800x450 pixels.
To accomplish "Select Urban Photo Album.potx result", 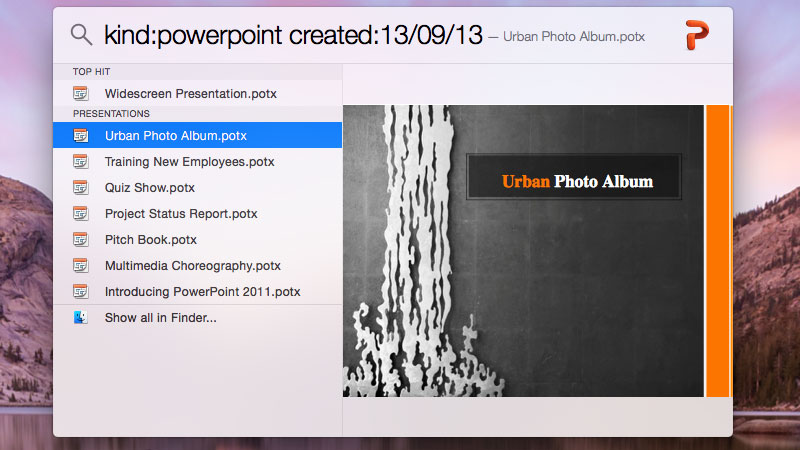I will click(175, 136).
